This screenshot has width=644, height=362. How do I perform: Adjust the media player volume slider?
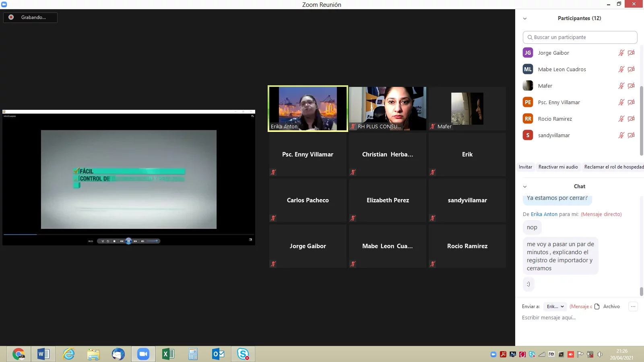[x=152, y=241]
